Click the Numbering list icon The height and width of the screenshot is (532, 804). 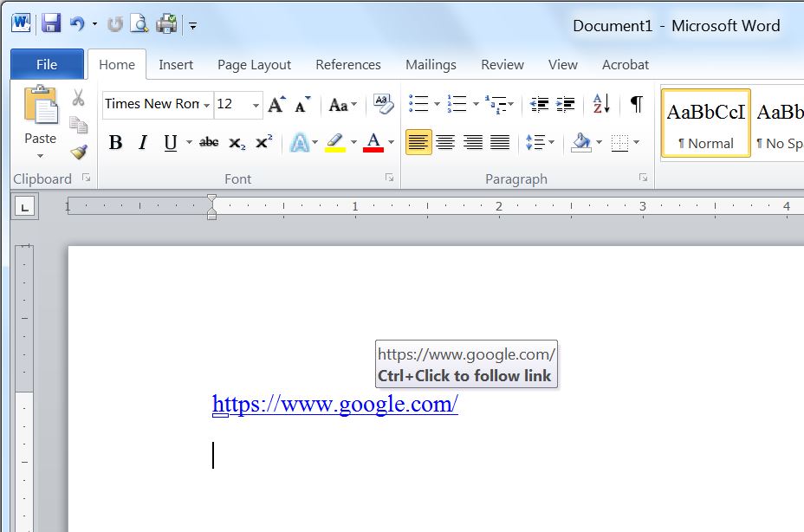(457, 104)
